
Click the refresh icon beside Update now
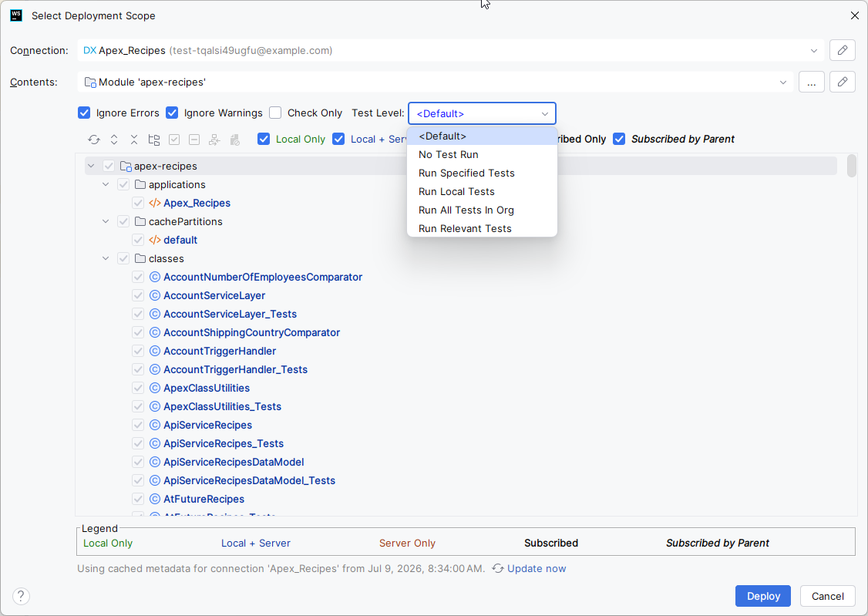[x=498, y=568]
